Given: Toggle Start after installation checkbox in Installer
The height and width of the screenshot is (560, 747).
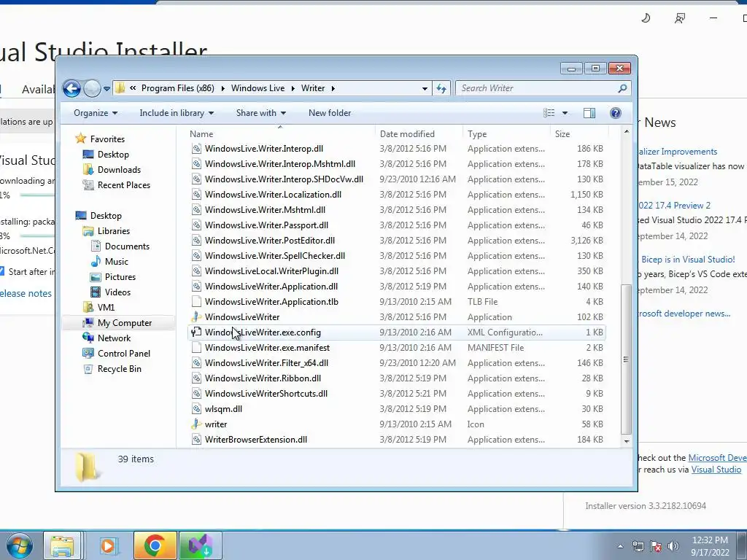Looking at the screenshot, I should [x=1, y=271].
